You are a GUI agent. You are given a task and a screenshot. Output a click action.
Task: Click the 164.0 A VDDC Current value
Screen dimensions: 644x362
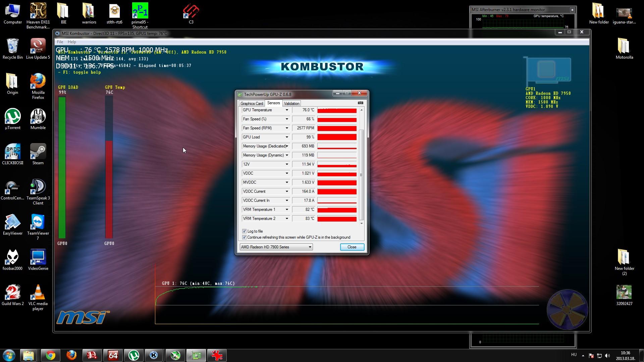coord(304,191)
